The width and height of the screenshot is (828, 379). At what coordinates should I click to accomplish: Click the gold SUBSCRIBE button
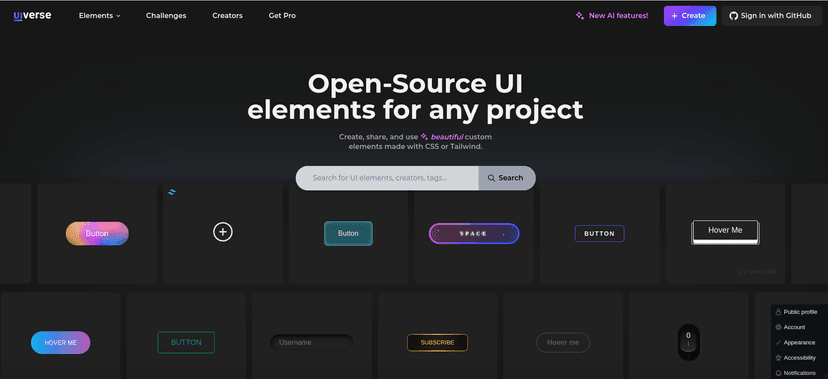click(437, 343)
